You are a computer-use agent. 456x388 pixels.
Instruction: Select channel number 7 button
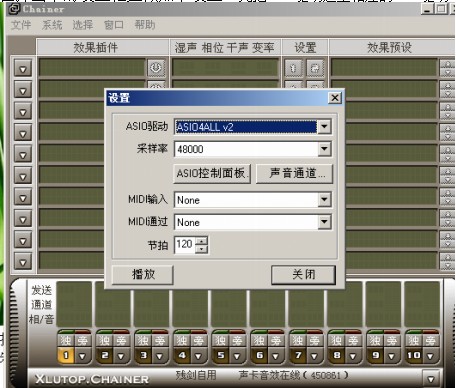pos(298,355)
